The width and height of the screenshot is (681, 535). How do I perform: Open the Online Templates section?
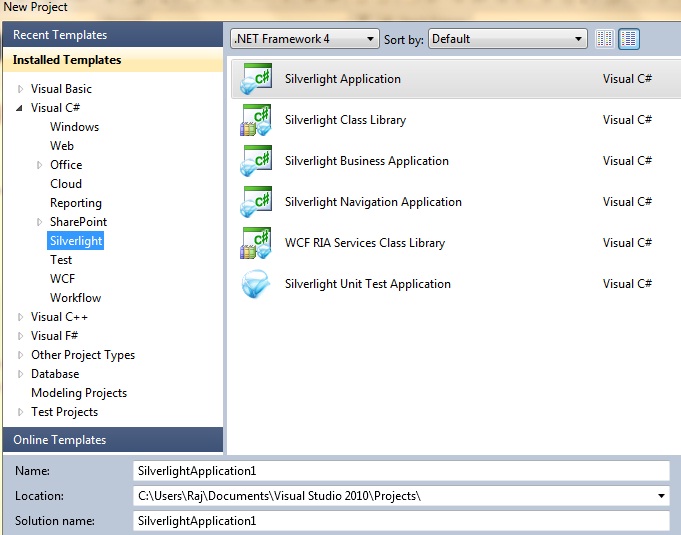coord(113,440)
